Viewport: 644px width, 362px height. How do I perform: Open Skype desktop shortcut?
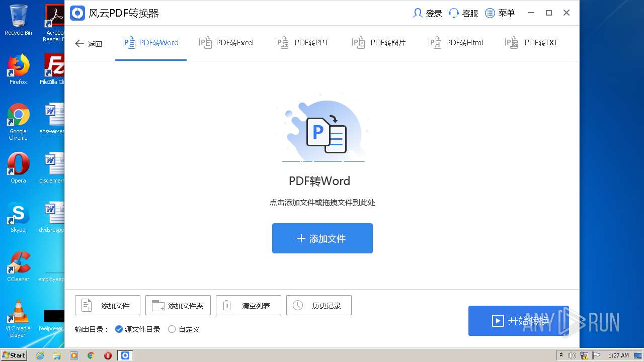click(18, 217)
